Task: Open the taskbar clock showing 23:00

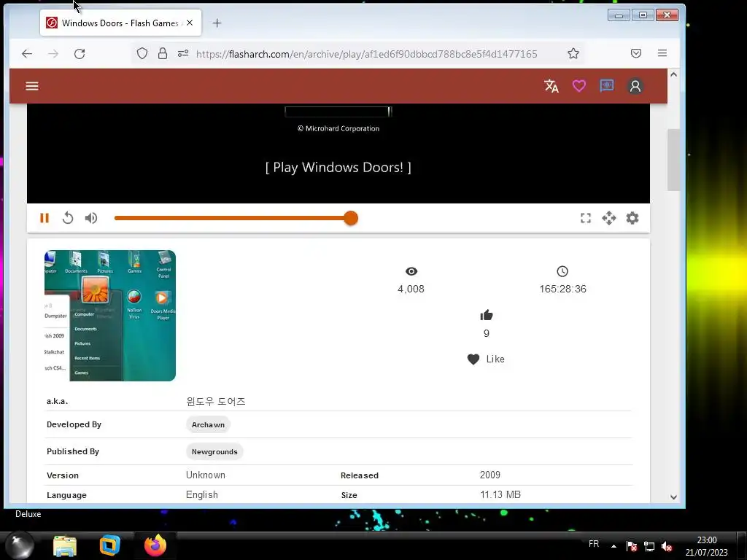Action: click(706, 545)
